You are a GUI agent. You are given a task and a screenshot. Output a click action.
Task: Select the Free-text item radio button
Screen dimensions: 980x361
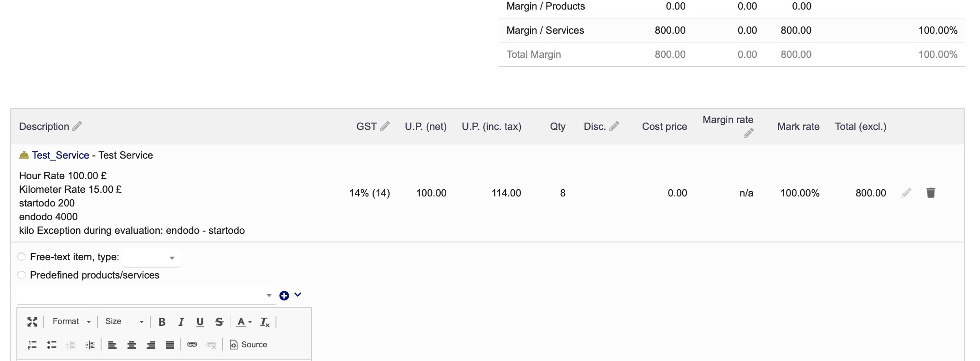(21, 257)
